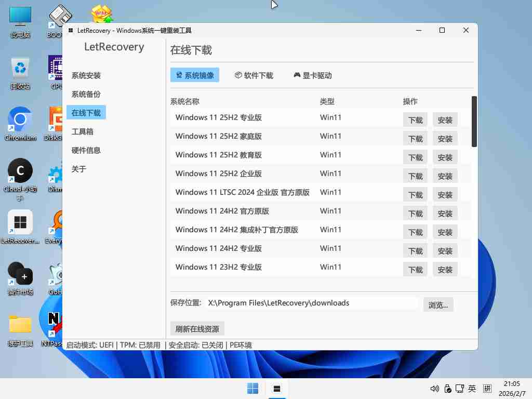The width and height of the screenshot is (532, 399).
Task: Click the 浏览... browse button
Action: pos(438,305)
